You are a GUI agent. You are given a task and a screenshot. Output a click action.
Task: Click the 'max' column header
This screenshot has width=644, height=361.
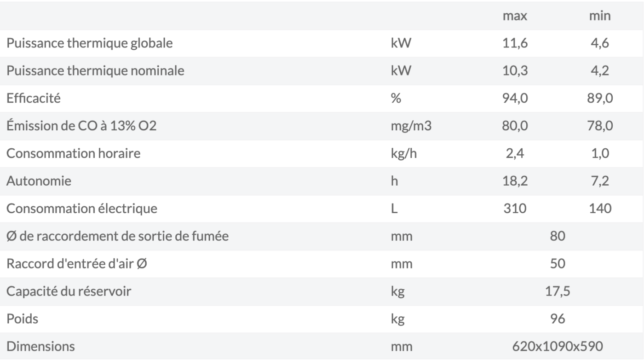[515, 16]
